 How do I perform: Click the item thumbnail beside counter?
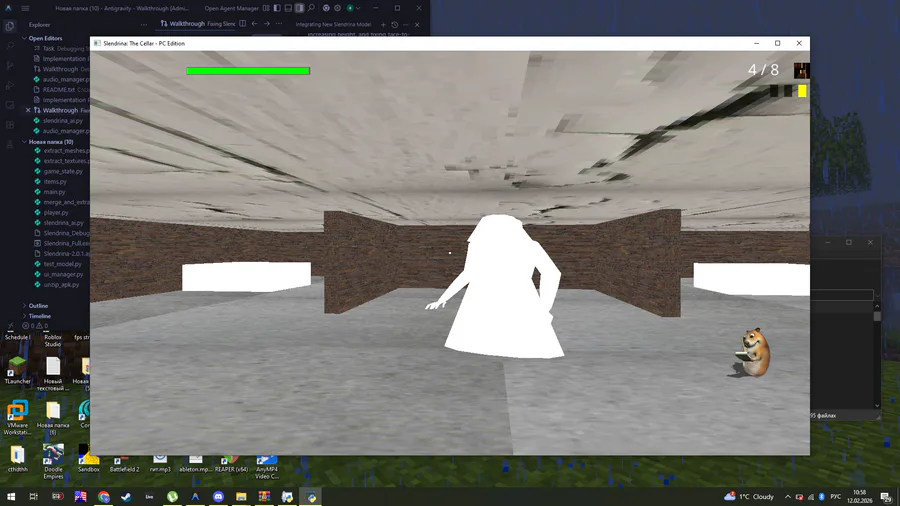coord(801,71)
